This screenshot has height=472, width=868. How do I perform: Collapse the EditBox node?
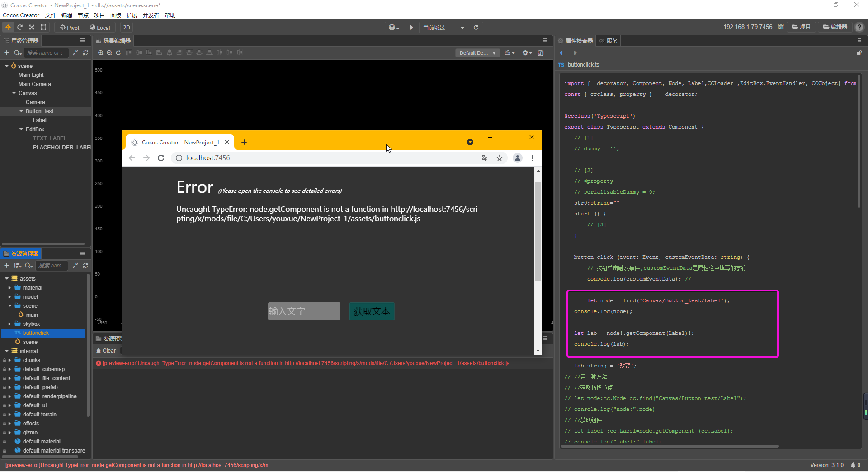[21, 129]
